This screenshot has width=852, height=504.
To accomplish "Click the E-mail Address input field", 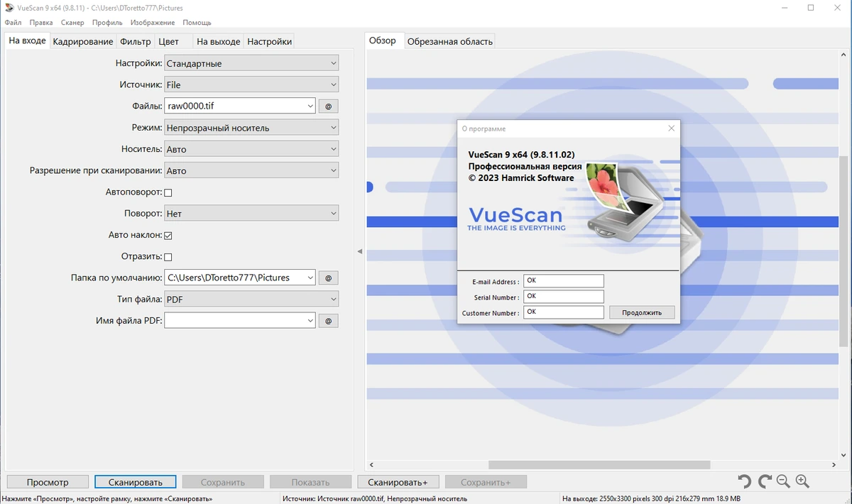I will [564, 281].
